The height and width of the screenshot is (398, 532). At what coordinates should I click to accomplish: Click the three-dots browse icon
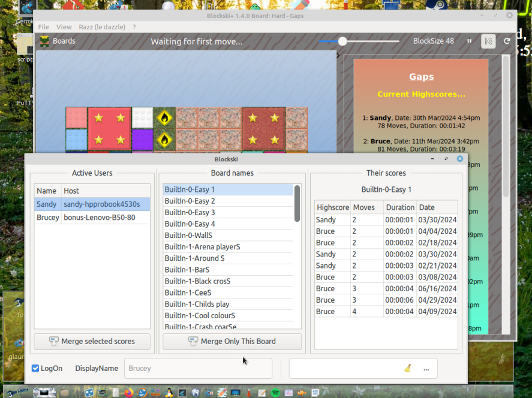[x=426, y=369]
